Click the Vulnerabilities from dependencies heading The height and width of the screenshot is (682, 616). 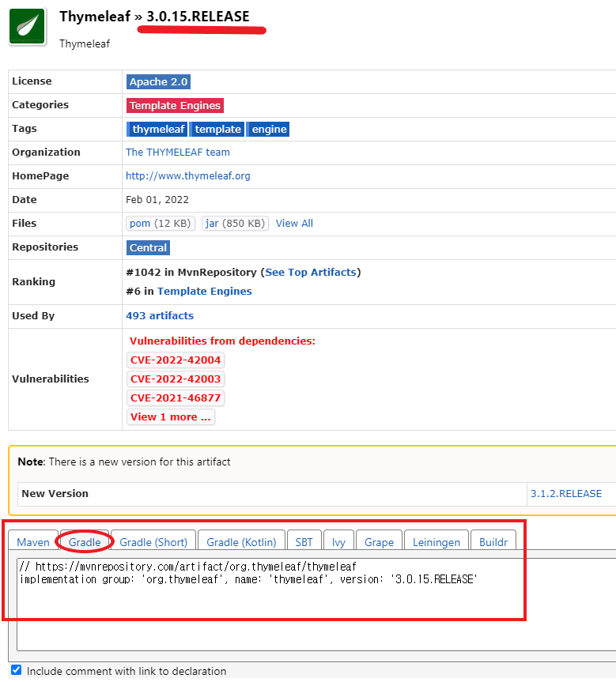coord(222,341)
